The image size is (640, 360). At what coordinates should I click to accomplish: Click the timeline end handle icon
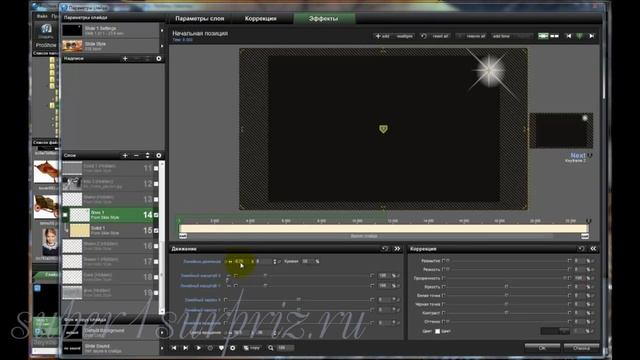(x=585, y=236)
